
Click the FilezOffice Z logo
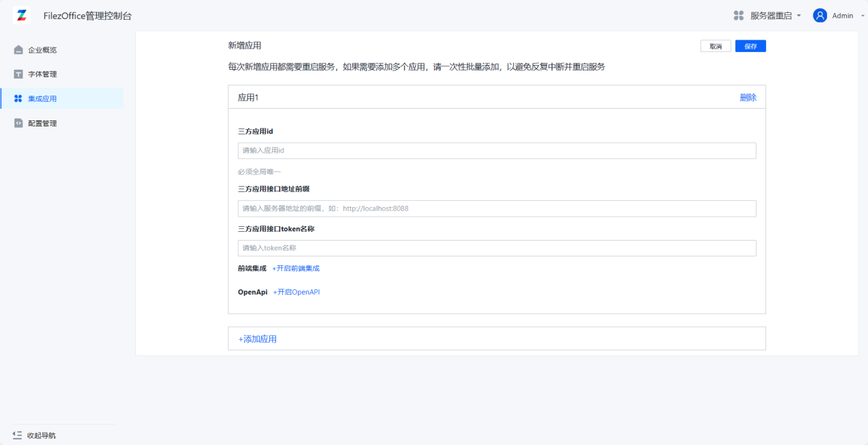21,15
